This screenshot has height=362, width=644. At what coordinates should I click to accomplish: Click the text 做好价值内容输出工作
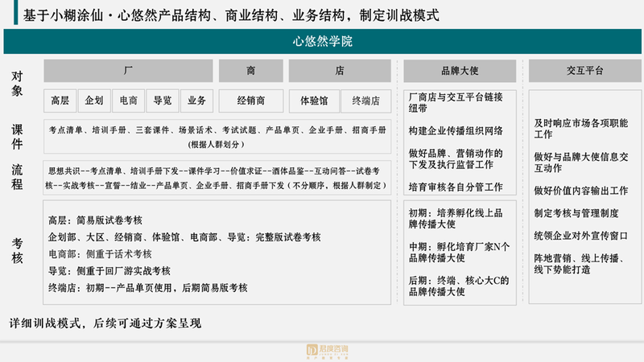coord(581,191)
